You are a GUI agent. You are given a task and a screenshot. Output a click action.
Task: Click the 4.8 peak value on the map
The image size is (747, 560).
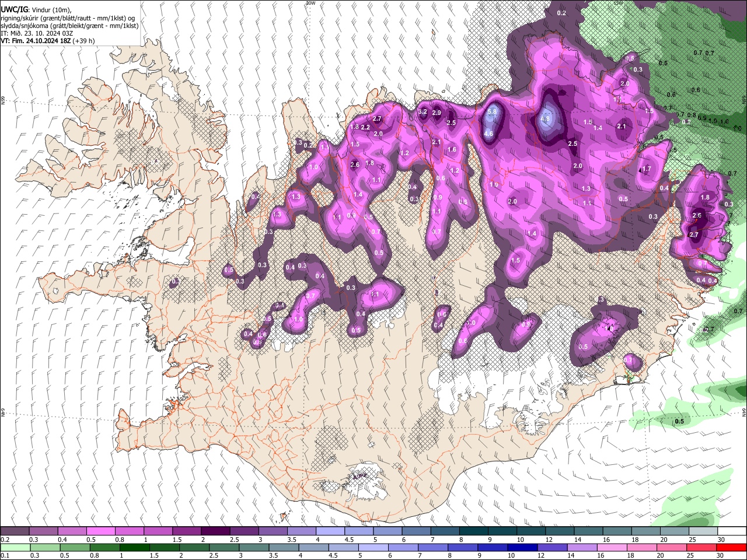click(545, 119)
